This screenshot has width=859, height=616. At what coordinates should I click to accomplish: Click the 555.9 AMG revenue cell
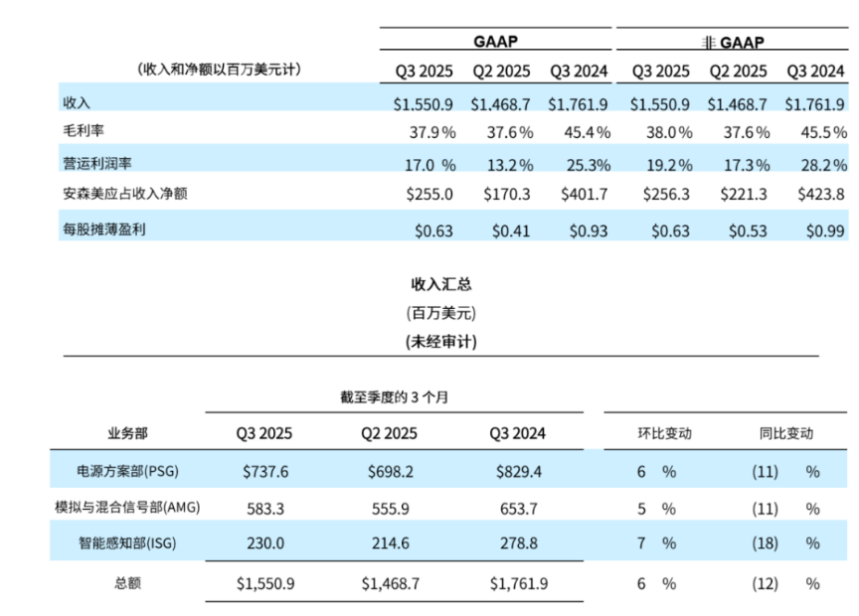click(390, 510)
